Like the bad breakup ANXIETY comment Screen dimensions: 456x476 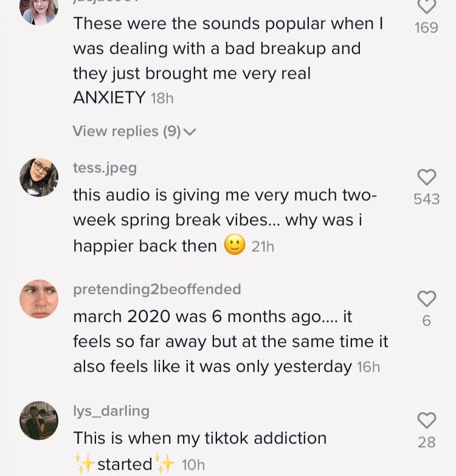pos(427,7)
